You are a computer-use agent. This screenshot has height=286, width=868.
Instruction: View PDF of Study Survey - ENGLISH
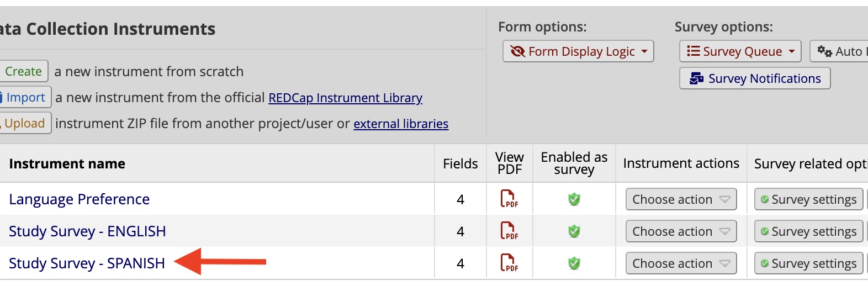point(509,231)
